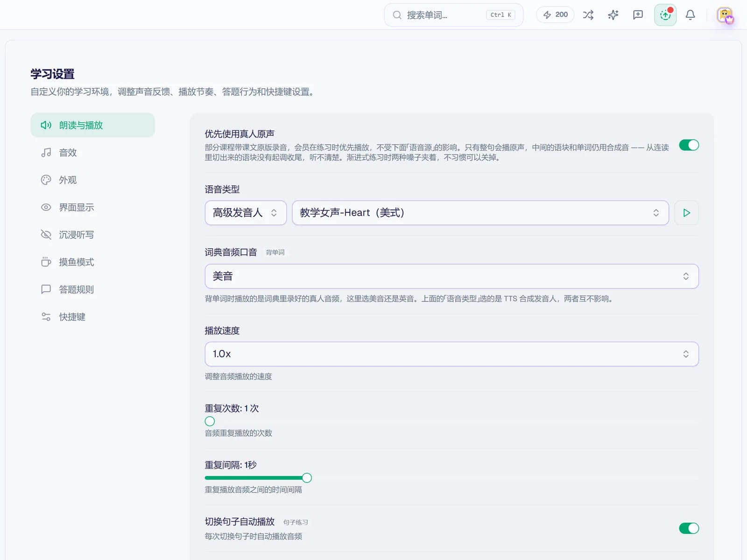Screen dimensions: 747x560
Task: Click the speaker icon beside 朗读与播放
Action: pos(46,125)
